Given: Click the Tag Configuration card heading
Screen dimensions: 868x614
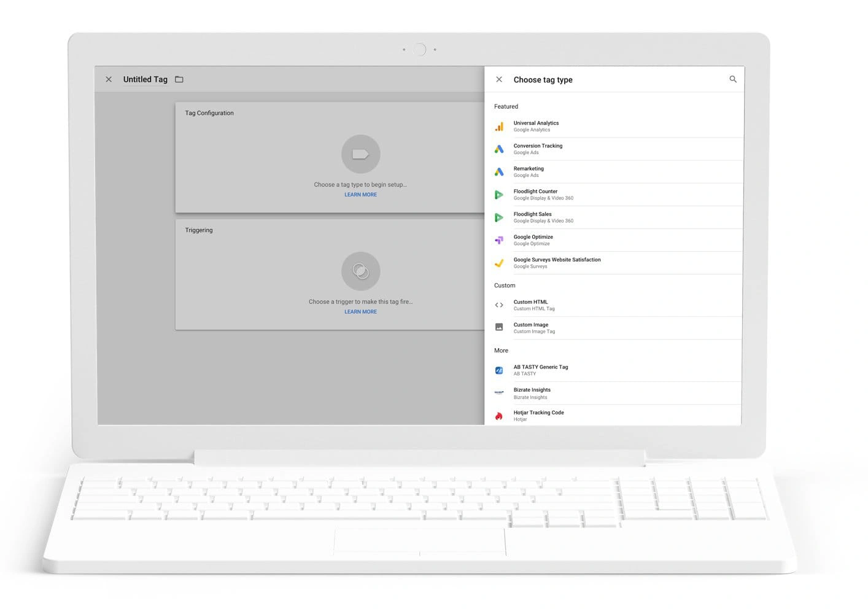Looking at the screenshot, I should point(209,113).
